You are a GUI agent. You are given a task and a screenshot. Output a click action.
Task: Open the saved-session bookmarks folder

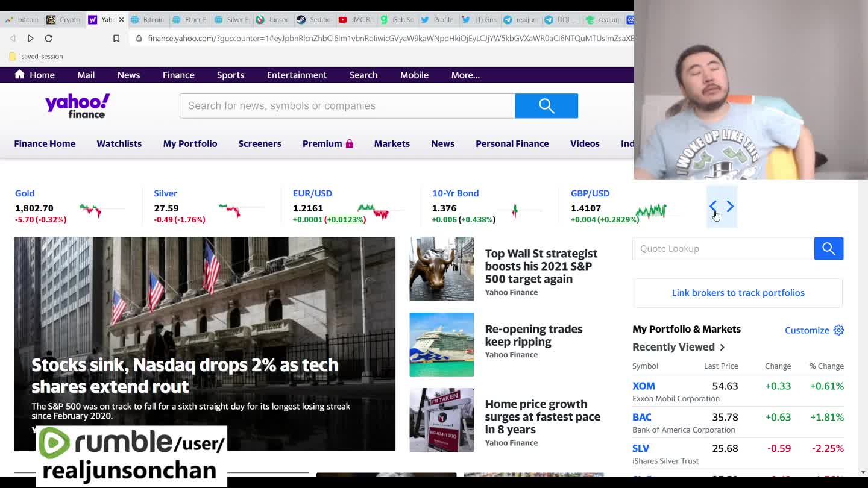[x=36, y=56]
